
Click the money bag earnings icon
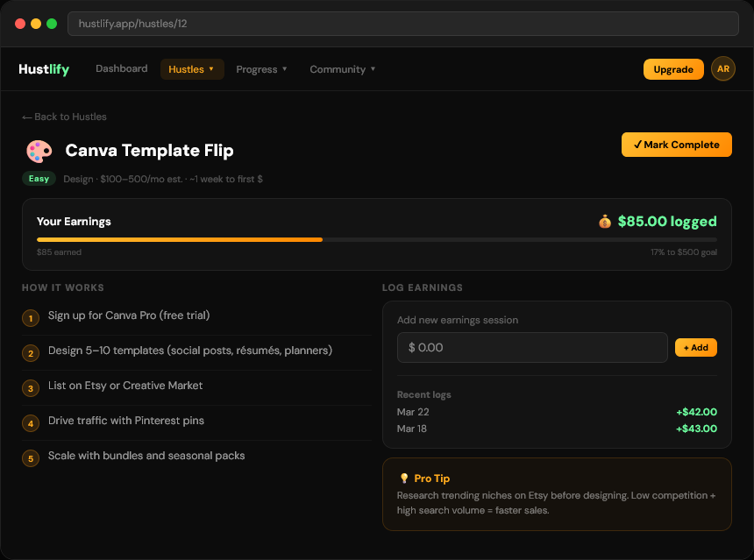click(x=604, y=222)
